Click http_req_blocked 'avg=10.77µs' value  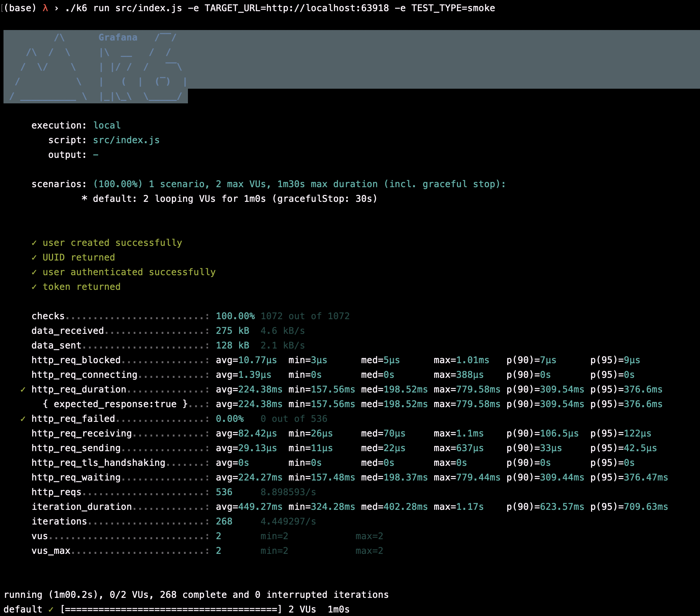click(x=246, y=360)
